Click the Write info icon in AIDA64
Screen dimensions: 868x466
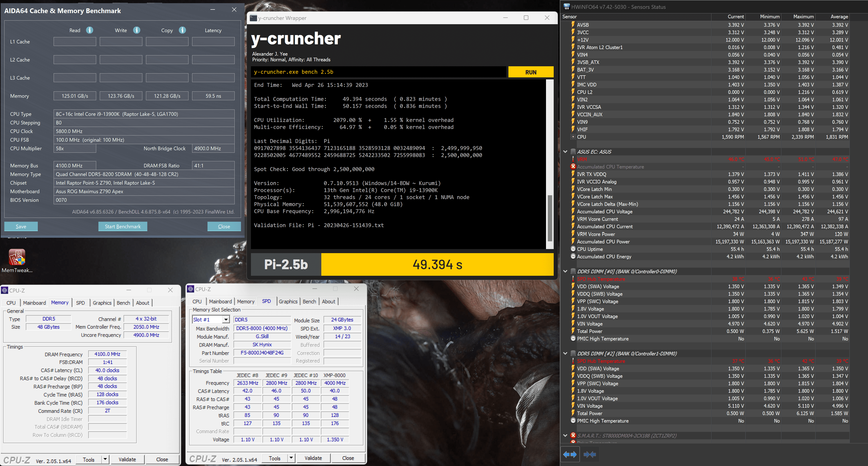[136, 30]
